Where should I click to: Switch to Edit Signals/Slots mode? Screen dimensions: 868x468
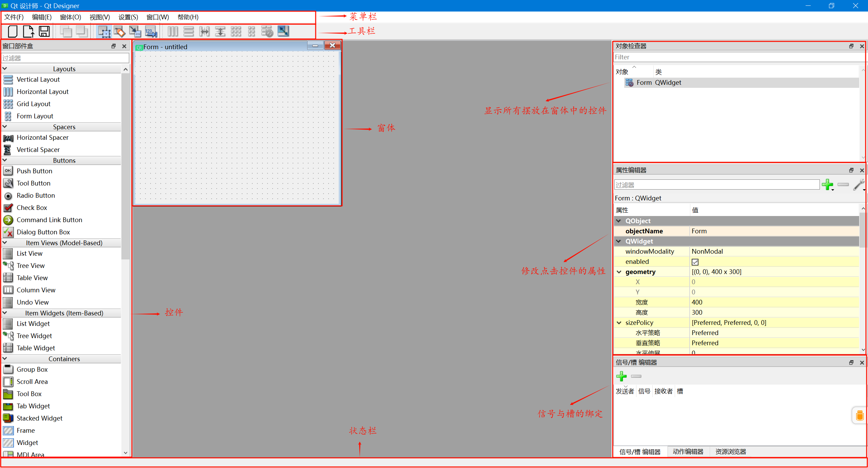pos(119,32)
